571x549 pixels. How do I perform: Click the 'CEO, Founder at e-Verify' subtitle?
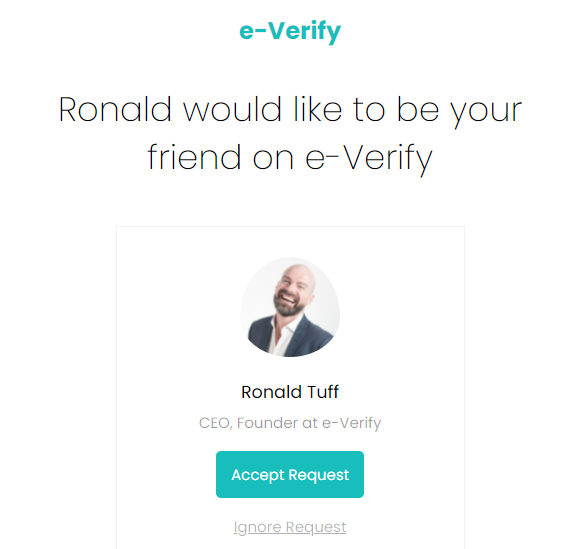(290, 423)
